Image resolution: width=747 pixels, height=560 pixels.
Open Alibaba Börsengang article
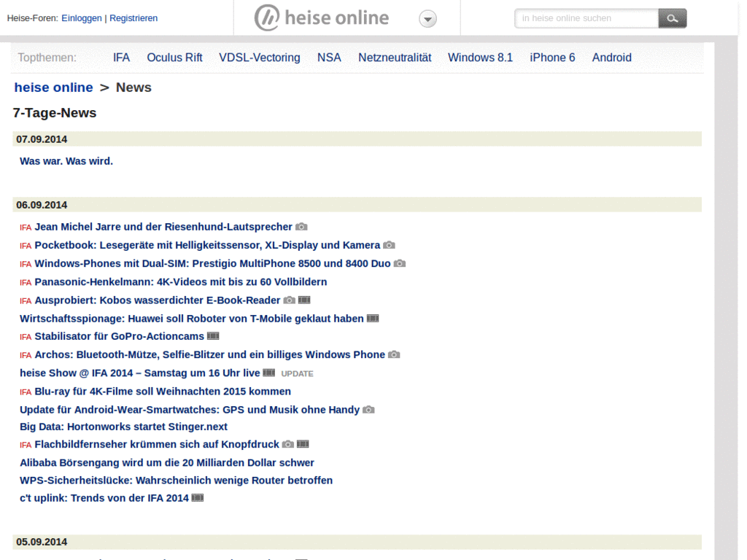(167, 463)
